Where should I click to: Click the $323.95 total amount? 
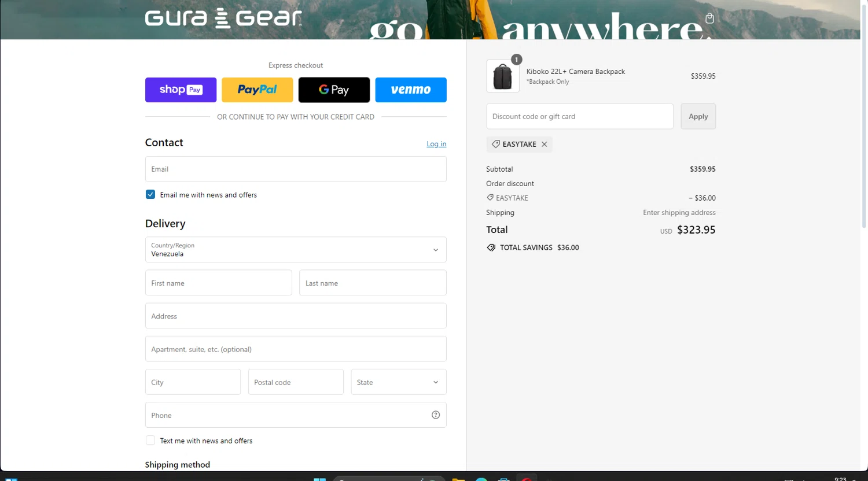click(696, 230)
